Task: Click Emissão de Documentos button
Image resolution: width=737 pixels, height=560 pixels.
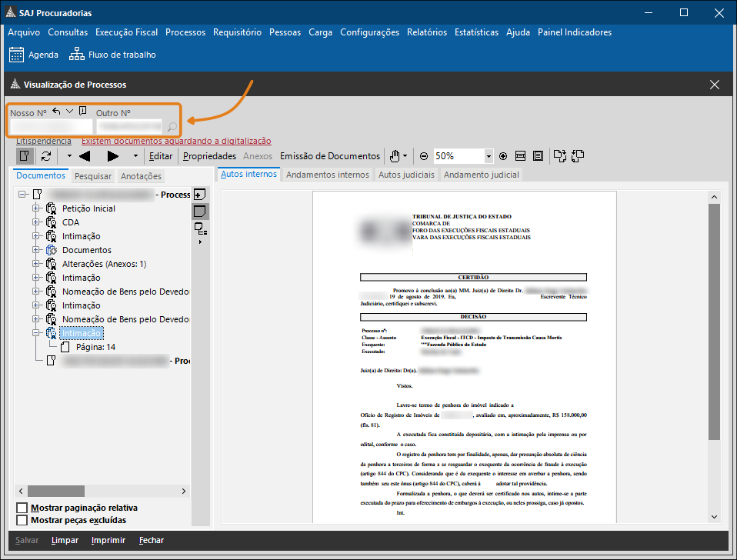Action: click(329, 156)
